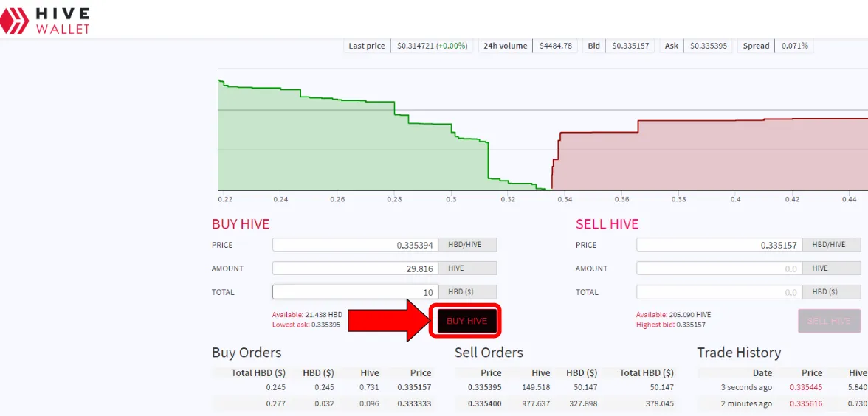Click trade history price 0.335445
The image size is (868, 416).
(806, 388)
